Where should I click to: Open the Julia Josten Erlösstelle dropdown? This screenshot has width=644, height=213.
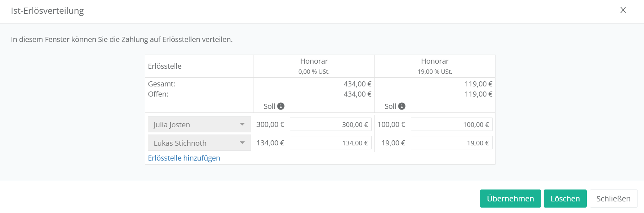click(199, 124)
